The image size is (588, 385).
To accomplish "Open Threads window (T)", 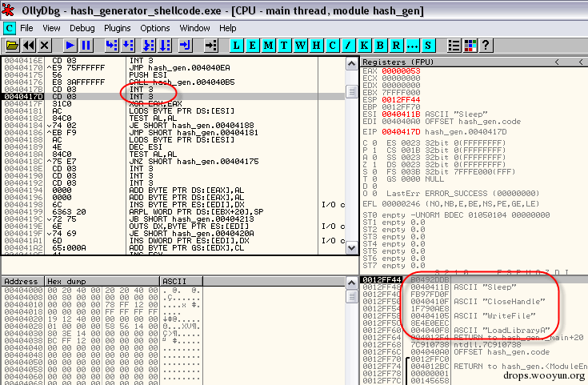I will (x=284, y=46).
